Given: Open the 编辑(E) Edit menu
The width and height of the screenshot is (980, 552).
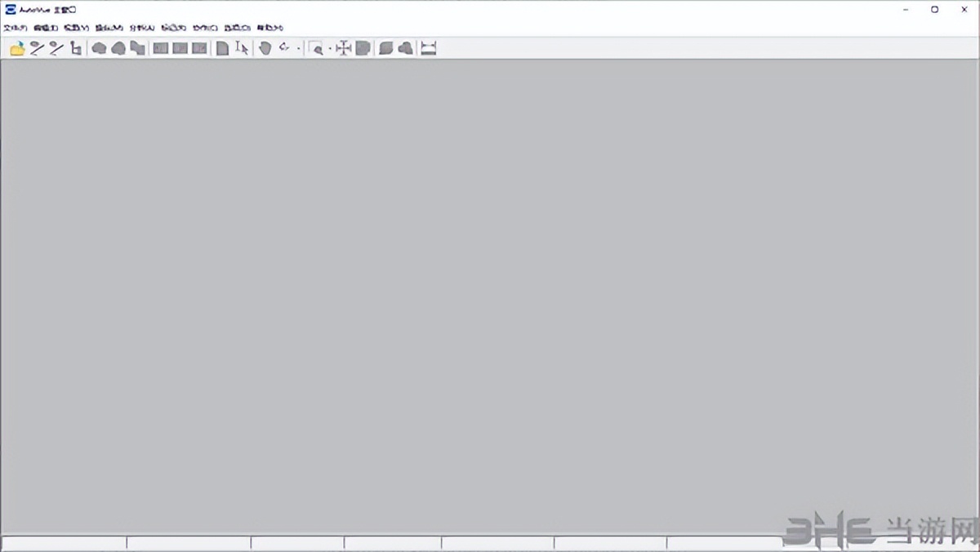Looking at the screenshot, I should coord(46,28).
